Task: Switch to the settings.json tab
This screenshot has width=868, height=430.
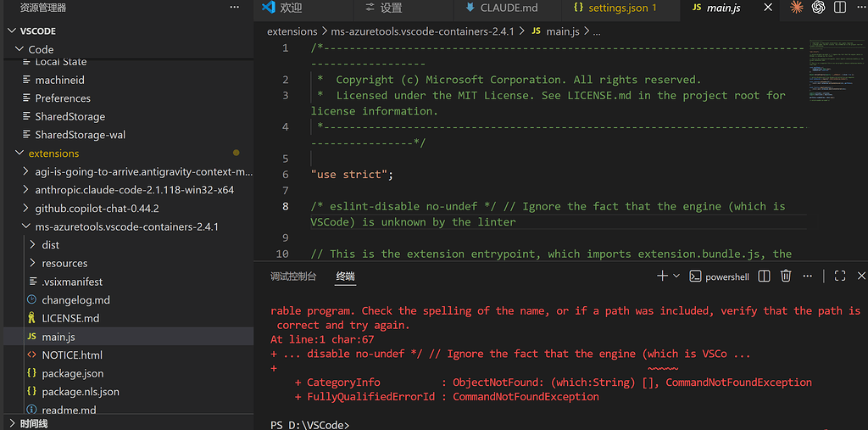Action: pos(620,8)
